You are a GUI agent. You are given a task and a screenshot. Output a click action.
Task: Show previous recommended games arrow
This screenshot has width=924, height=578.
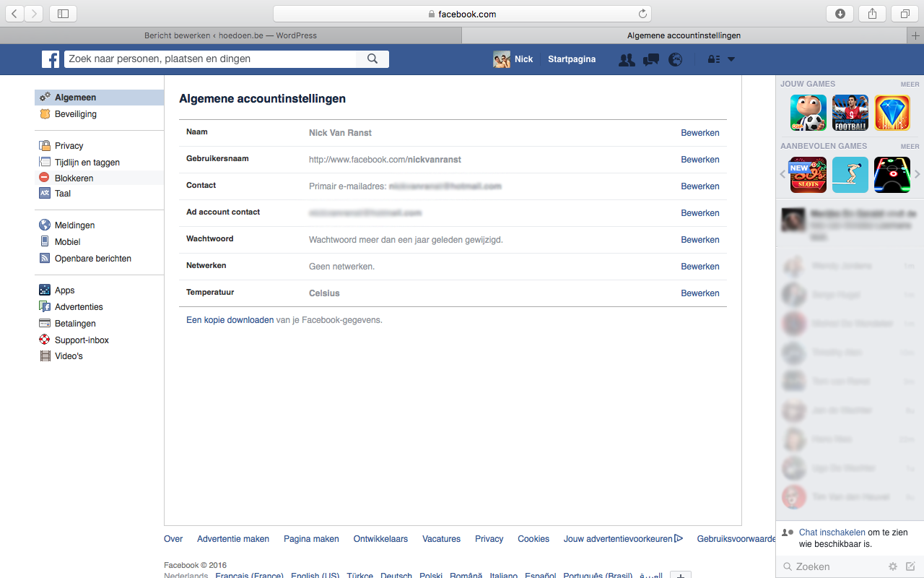[783, 174]
